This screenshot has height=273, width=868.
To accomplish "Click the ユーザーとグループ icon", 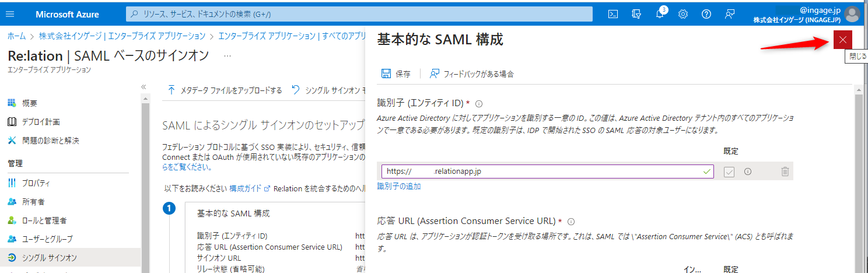I will tap(12, 239).
